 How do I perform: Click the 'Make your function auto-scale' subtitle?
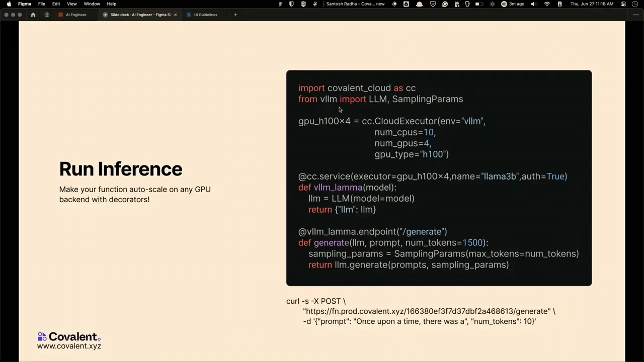(x=135, y=195)
